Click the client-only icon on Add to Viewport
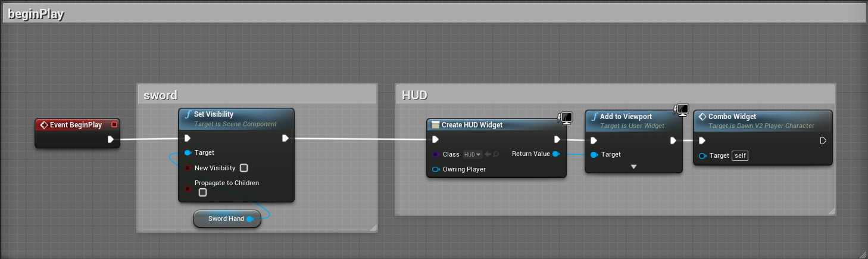Viewport: 868px width, 259px height. click(x=682, y=110)
